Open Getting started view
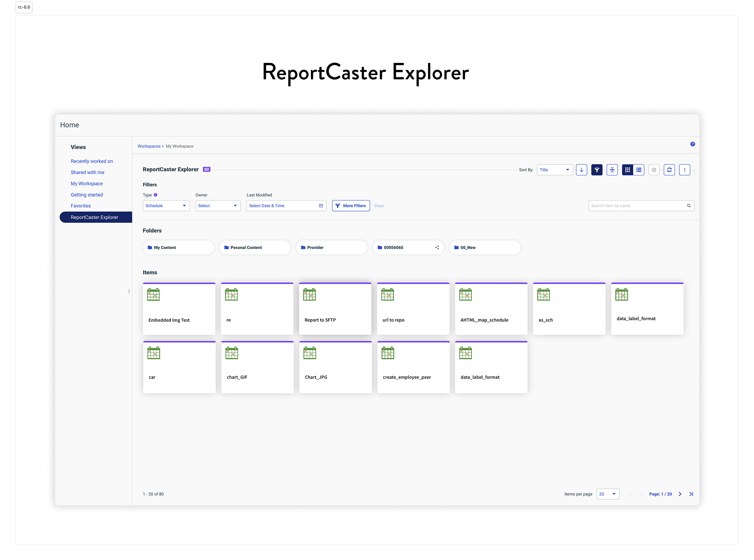Image resolution: width=754 pixels, height=560 pixels. pos(87,195)
